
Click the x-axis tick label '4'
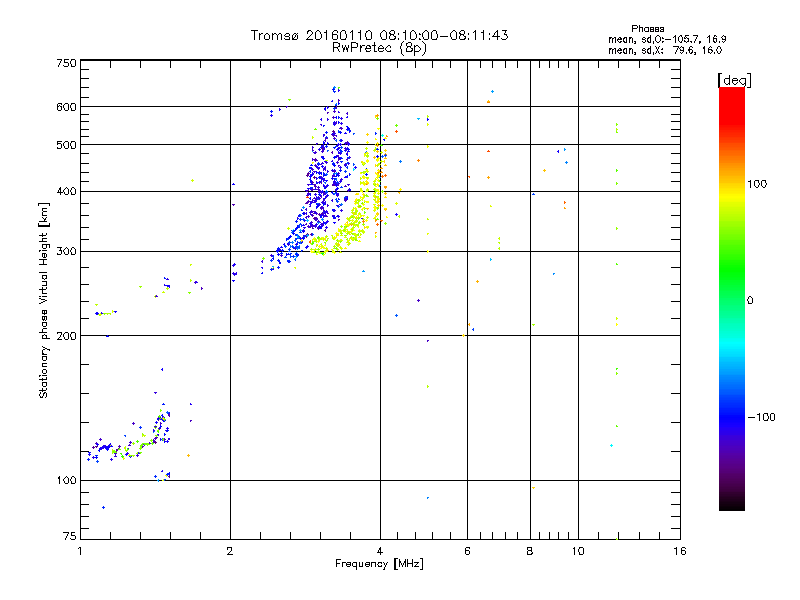point(380,551)
